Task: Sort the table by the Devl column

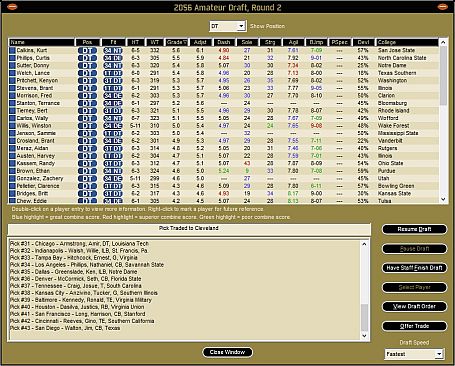Action: point(363,42)
